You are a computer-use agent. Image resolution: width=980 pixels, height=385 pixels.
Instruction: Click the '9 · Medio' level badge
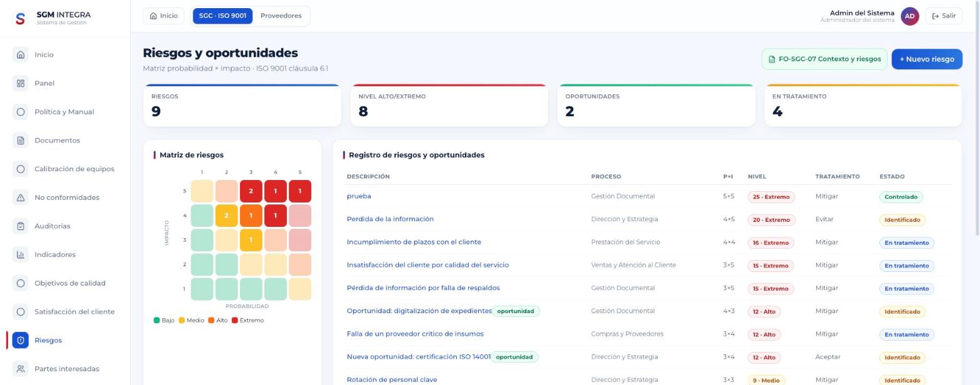[766, 381]
